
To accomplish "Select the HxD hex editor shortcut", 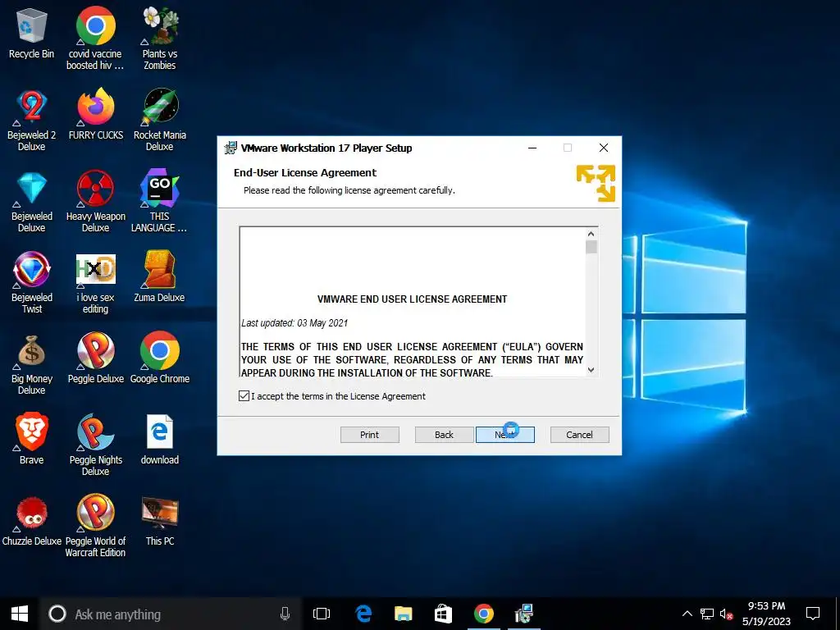I will (95, 282).
